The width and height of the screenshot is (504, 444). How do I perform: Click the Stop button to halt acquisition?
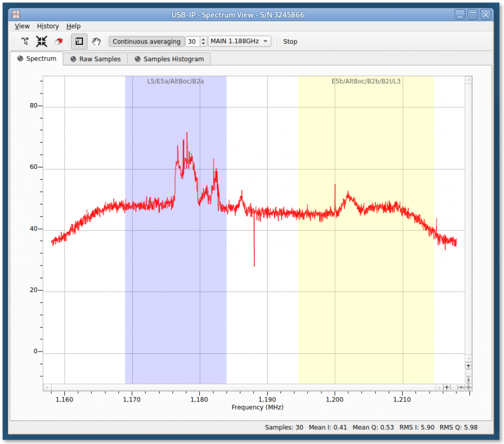pos(290,41)
